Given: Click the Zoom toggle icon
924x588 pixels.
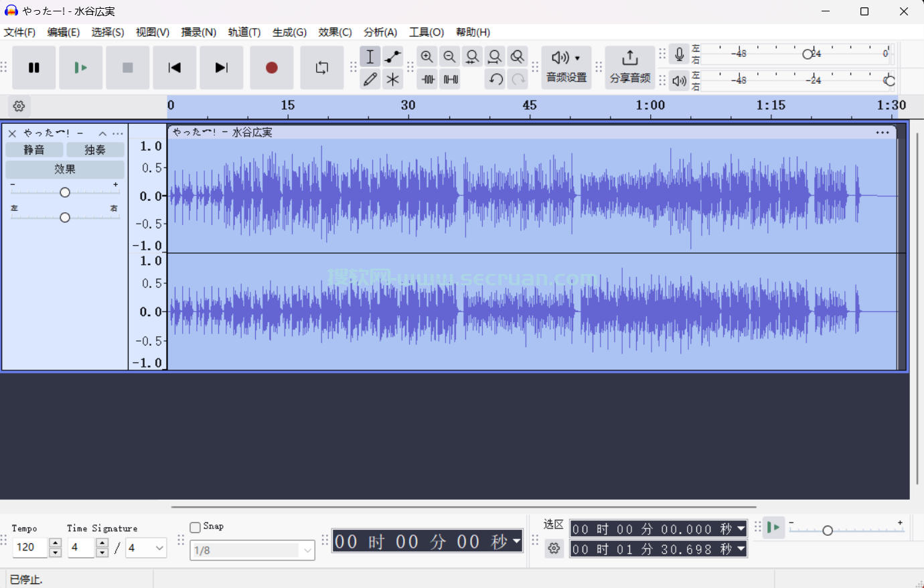Looking at the screenshot, I should (x=518, y=57).
